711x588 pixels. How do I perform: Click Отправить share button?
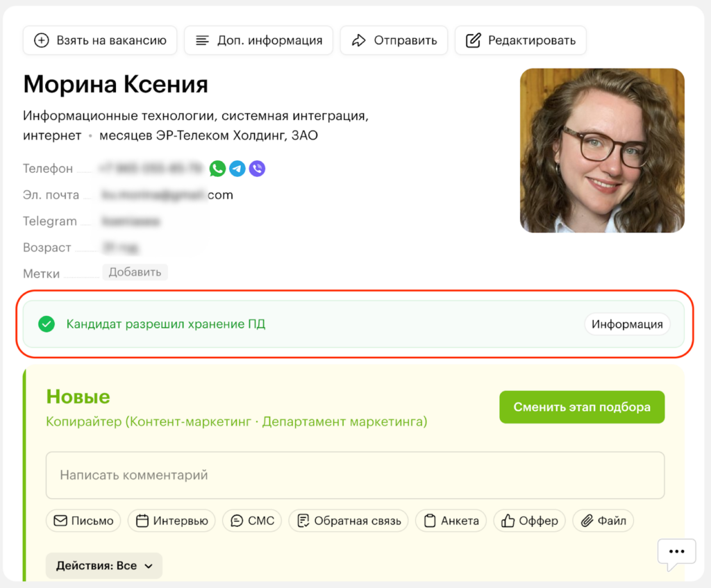(394, 40)
